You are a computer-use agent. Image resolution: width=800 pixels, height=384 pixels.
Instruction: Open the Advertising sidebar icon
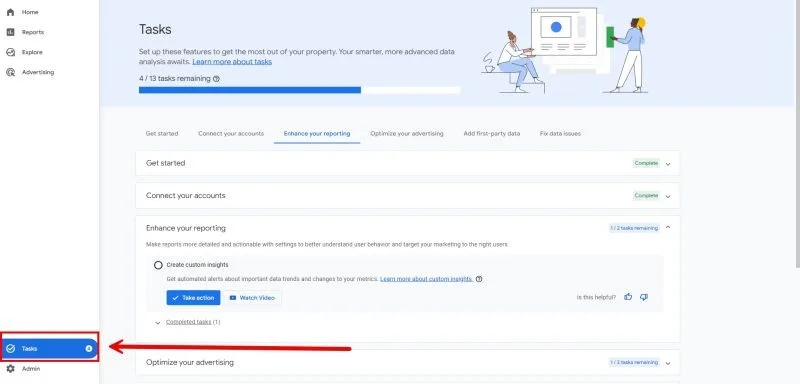point(10,72)
